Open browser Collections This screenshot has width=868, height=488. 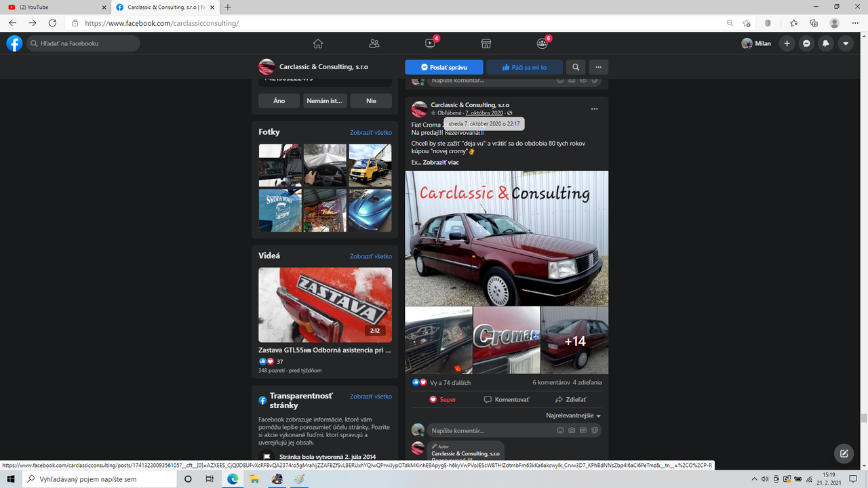(x=814, y=23)
